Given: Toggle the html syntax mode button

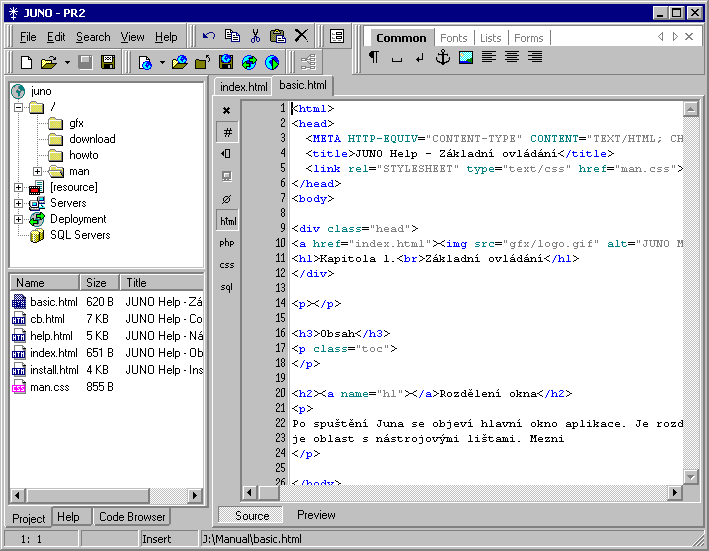Looking at the screenshot, I should pyautogui.click(x=227, y=220).
